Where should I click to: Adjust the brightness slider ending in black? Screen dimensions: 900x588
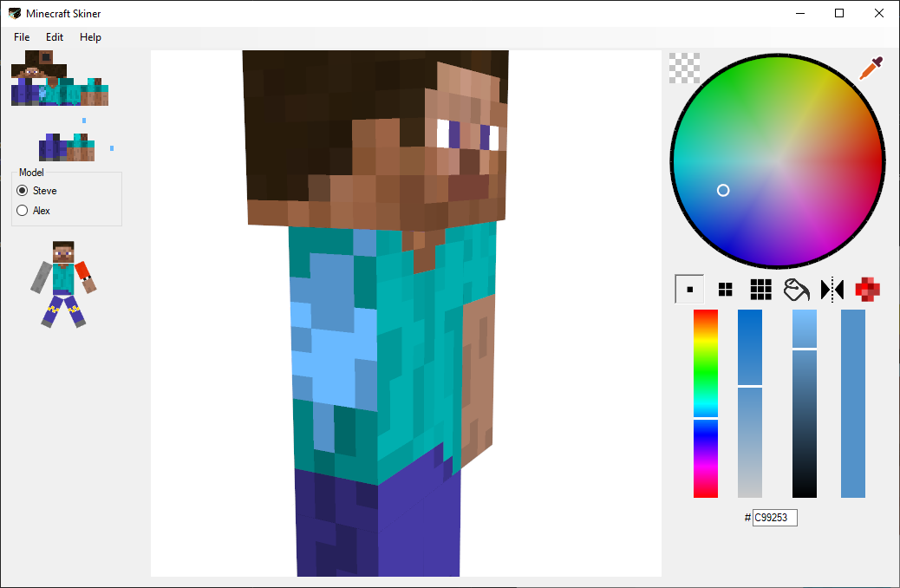pos(804,403)
